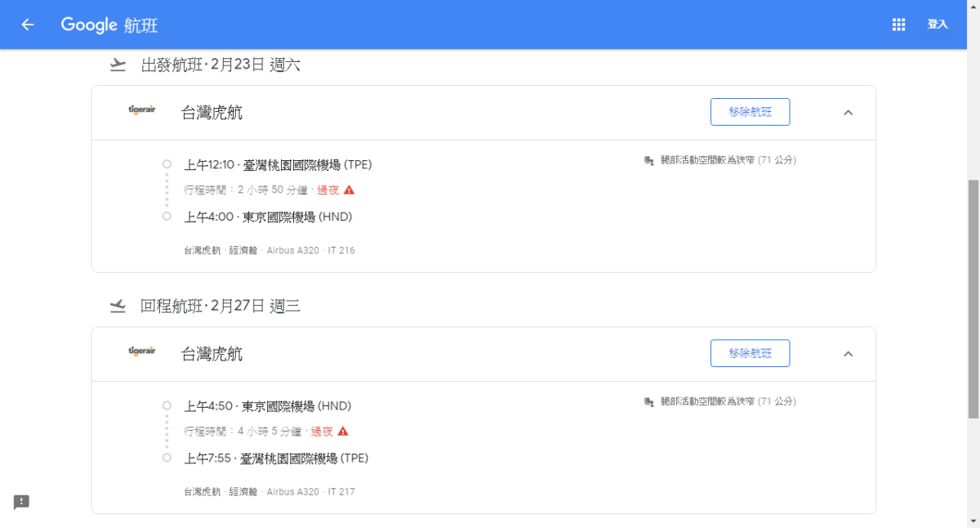Click 上午12:10 臺灣桃園國際機場 (TPE) departure line
Image resolution: width=980 pixels, height=528 pixels.
click(278, 165)
